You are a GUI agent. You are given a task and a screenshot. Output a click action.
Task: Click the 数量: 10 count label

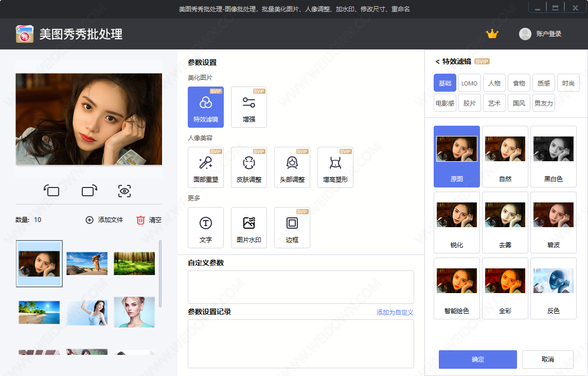click(x=28, y=220)
